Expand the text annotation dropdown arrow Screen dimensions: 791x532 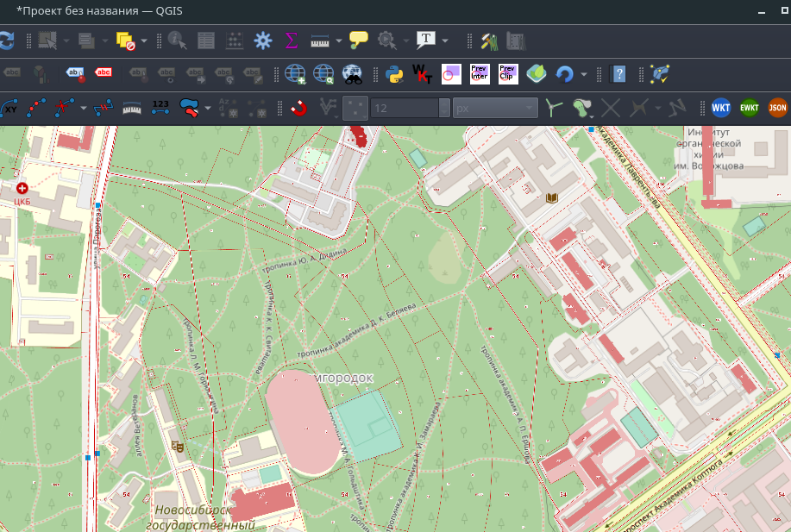[445, 41]
